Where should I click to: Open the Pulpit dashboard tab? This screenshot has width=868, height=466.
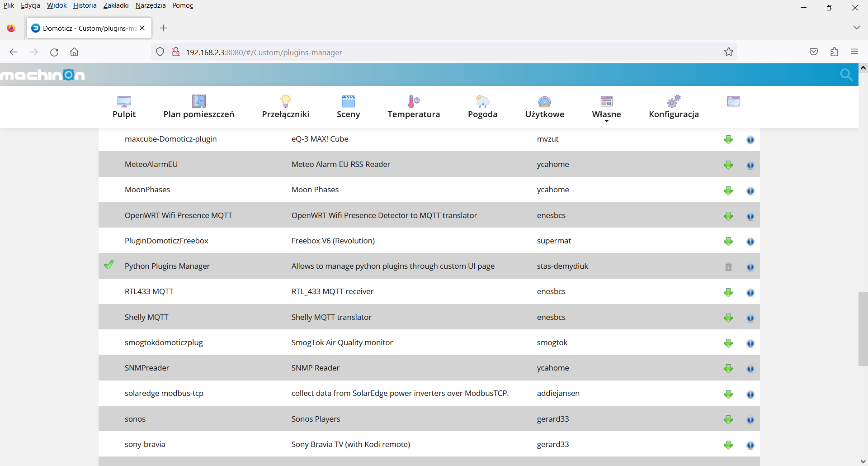pyautogui.click(x=124, y=107)
